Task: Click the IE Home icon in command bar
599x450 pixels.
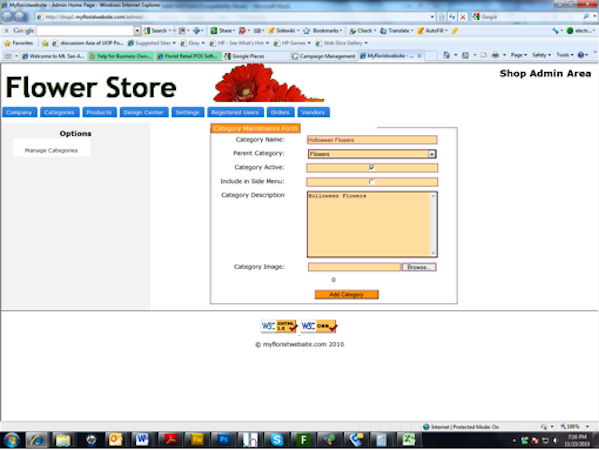Action: click(x=446, y=55)
